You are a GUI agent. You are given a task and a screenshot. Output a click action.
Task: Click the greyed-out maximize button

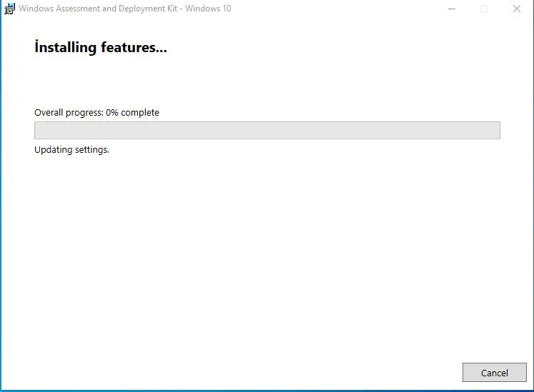pyautogui.click(x=484, y=9)
